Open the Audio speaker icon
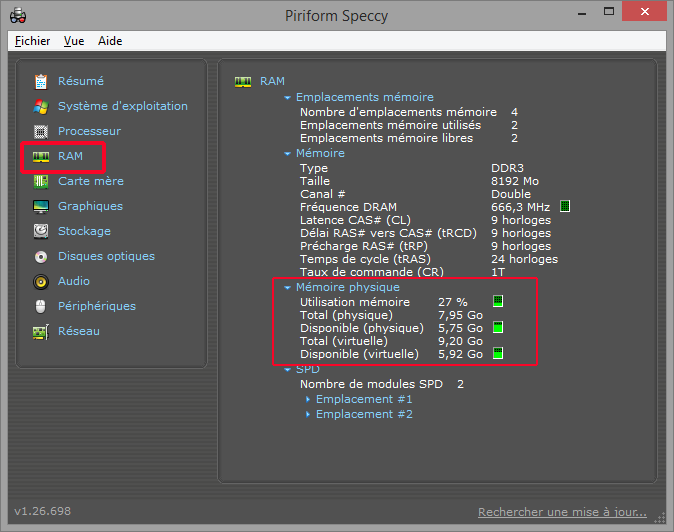 tap(41, 281)
